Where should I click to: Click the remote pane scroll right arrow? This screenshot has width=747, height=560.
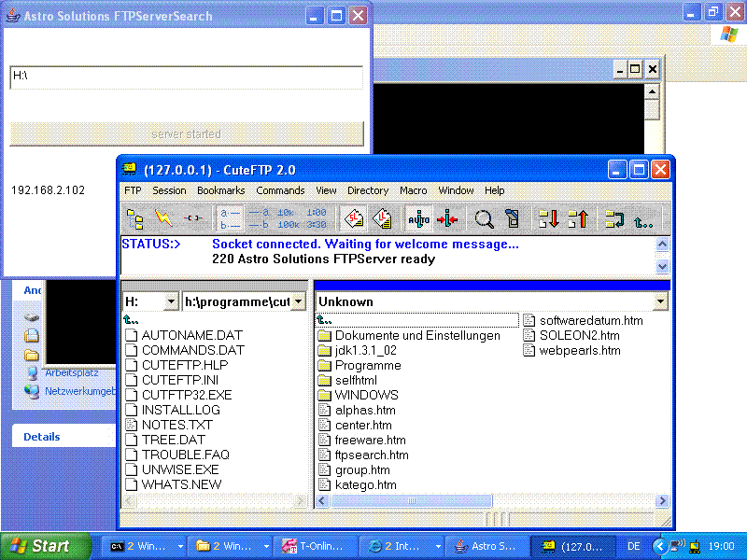click(662, 501)
